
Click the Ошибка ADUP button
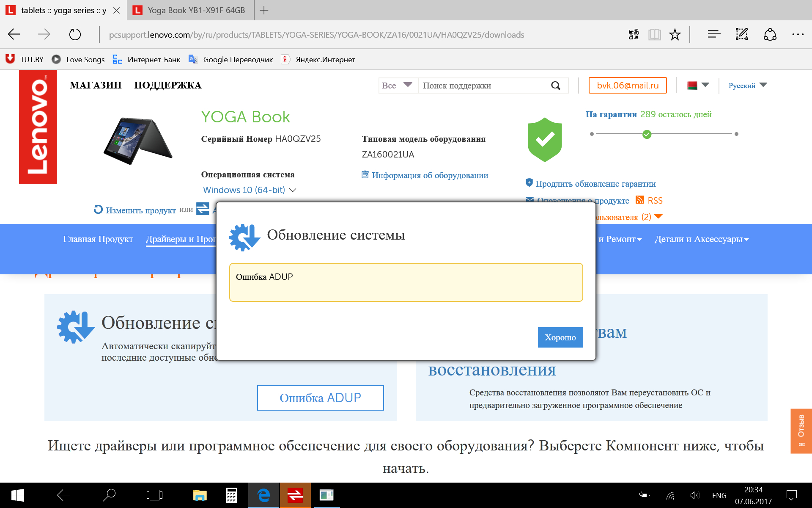point(320,398)
